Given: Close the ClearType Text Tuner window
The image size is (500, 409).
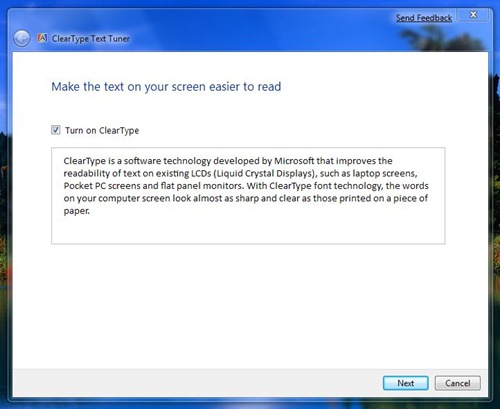Looking at the screenshot, I should 473,15.
